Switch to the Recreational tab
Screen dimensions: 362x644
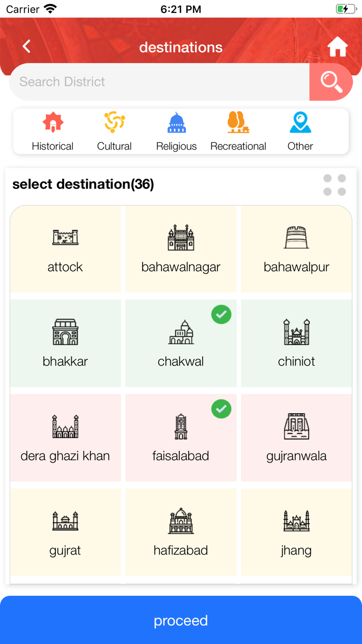coord(238,130)
